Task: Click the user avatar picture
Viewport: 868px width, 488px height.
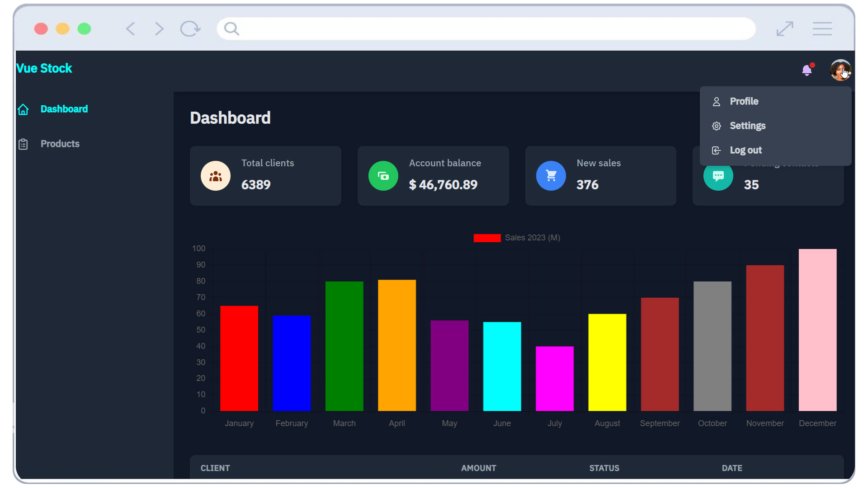Action: [840, 70]
